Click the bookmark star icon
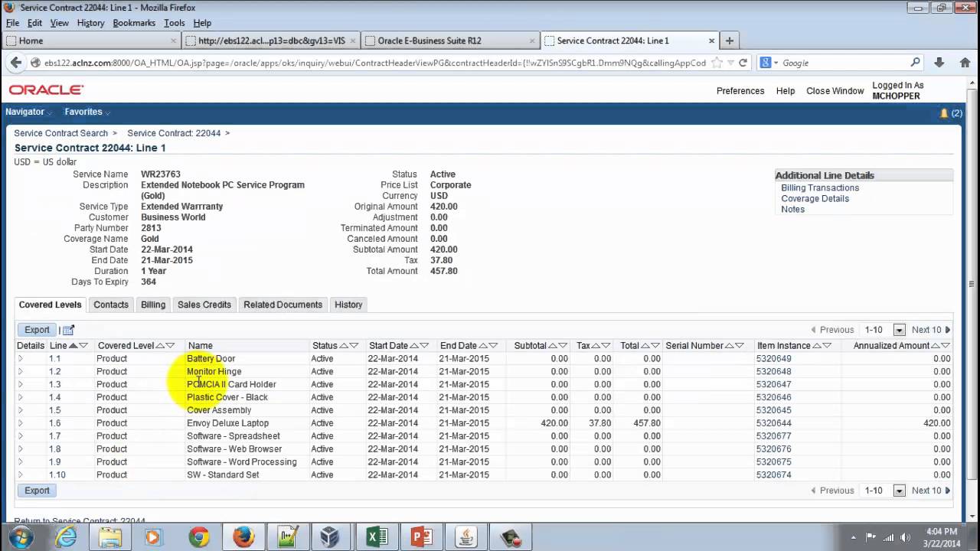This screenshot has width=980, height=551. (717, 63)
